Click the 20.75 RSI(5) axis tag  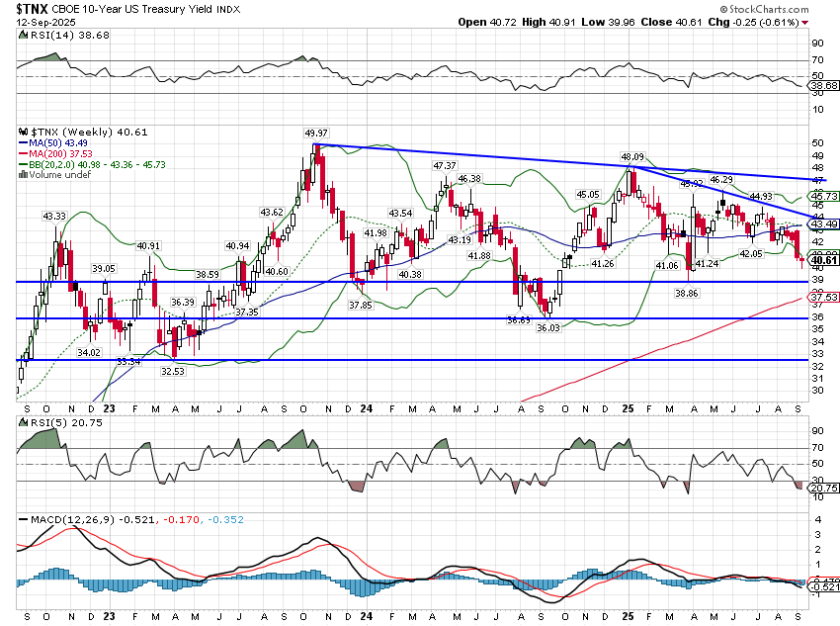click(x=823, y=488)
